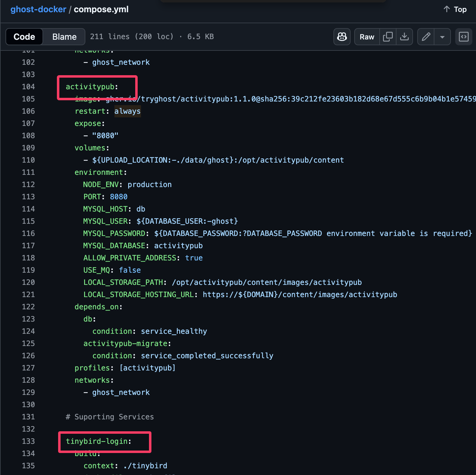The width and height of the screenshot is (476, 475).
Task: Click 'networks:' on line 128
Action: pos(94,380)
